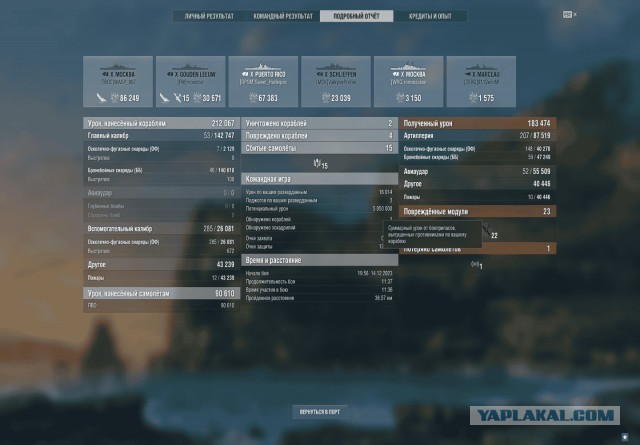Screen dimensions: 640x445
Task: Click the Москва ship silhouette with 3 150 damage
Action: [x=409, y=67]
